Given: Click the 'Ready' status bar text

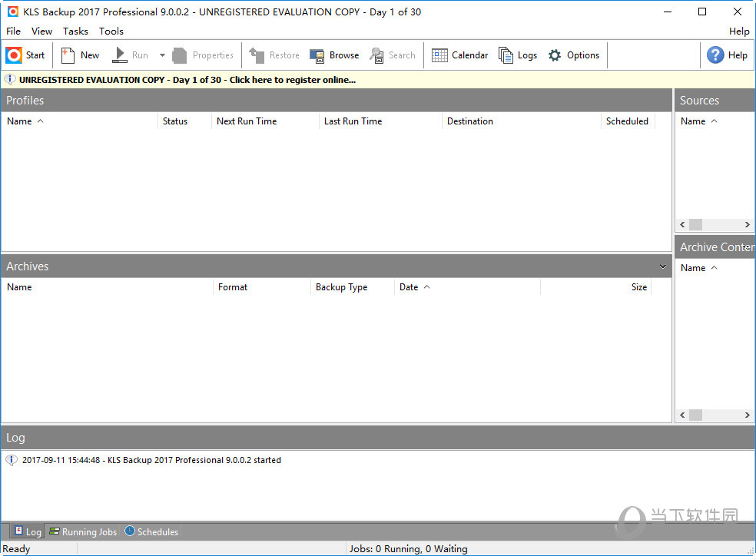Looking at the screenshot, I should (x=16, y=549).
